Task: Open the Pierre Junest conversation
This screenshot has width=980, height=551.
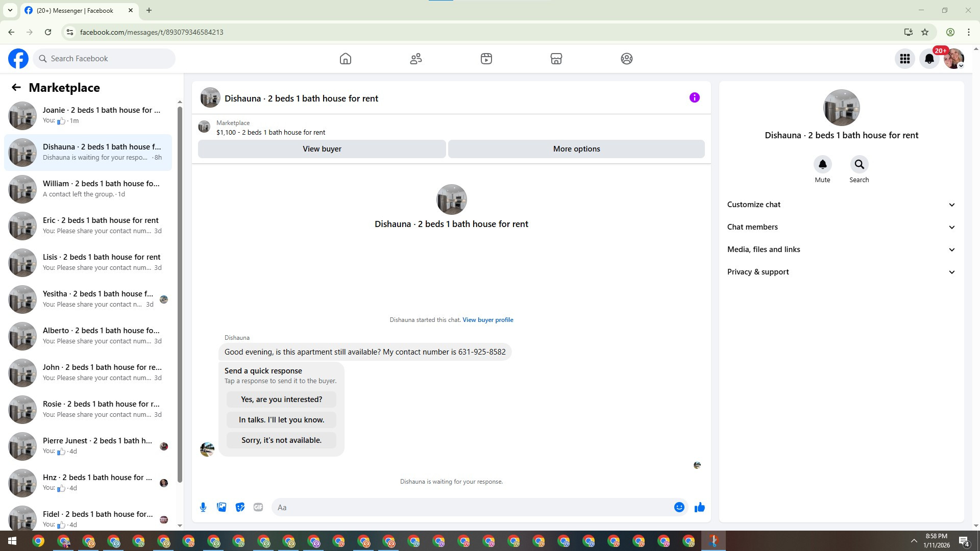Action: [x=88, y=446]
